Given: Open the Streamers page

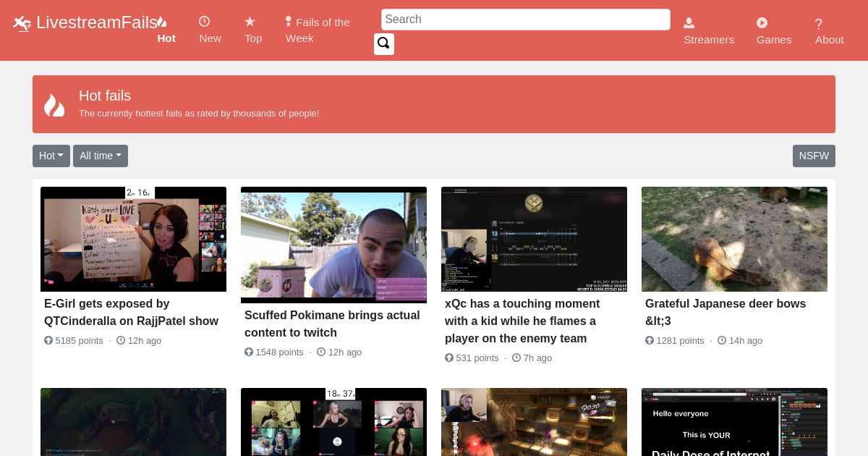Looking at the screenshot, I should 709,40.
